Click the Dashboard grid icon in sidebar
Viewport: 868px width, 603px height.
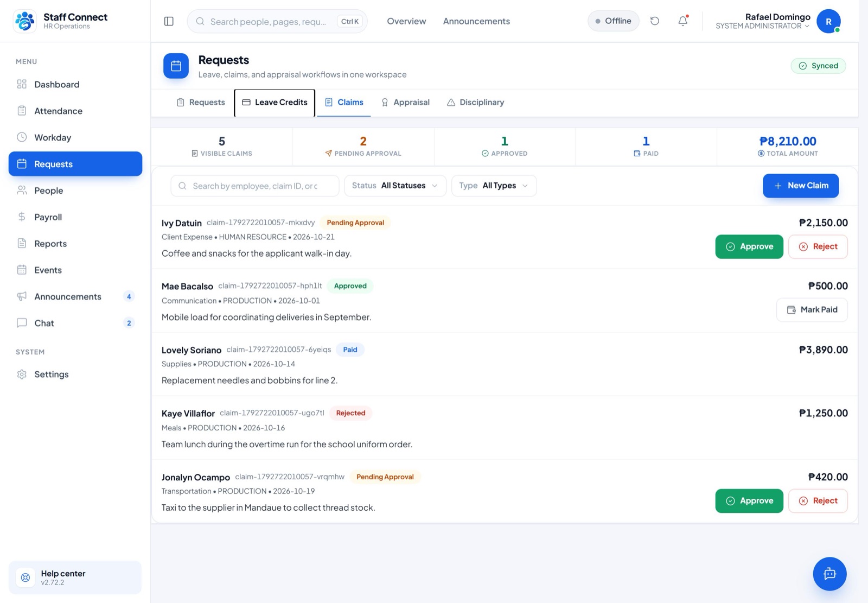tap(22, 84)
